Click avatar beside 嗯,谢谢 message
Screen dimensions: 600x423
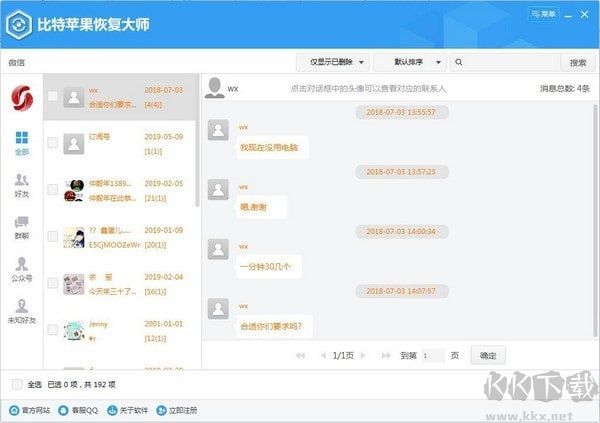pyautogui.click(x=218, y=189)
